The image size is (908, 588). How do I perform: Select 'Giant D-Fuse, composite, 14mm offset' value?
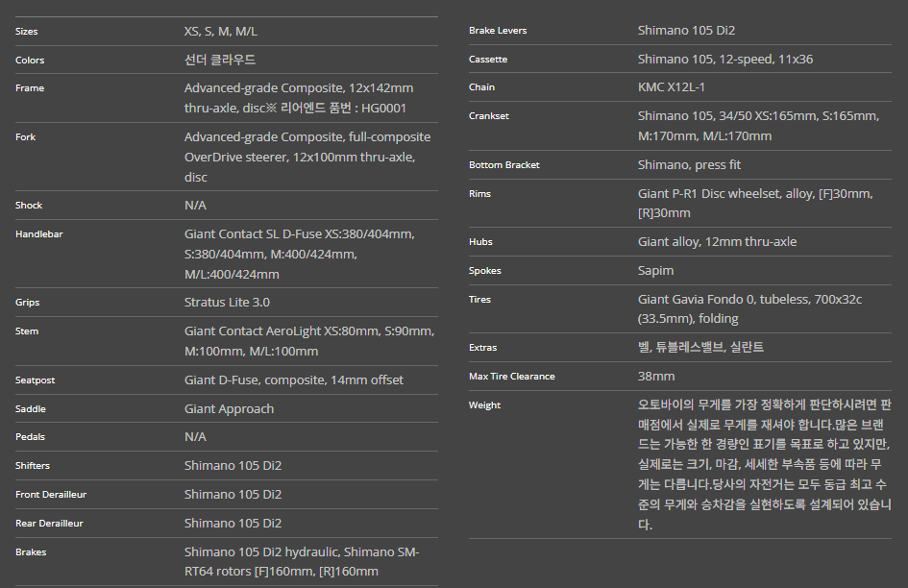(x=294, y=380)
